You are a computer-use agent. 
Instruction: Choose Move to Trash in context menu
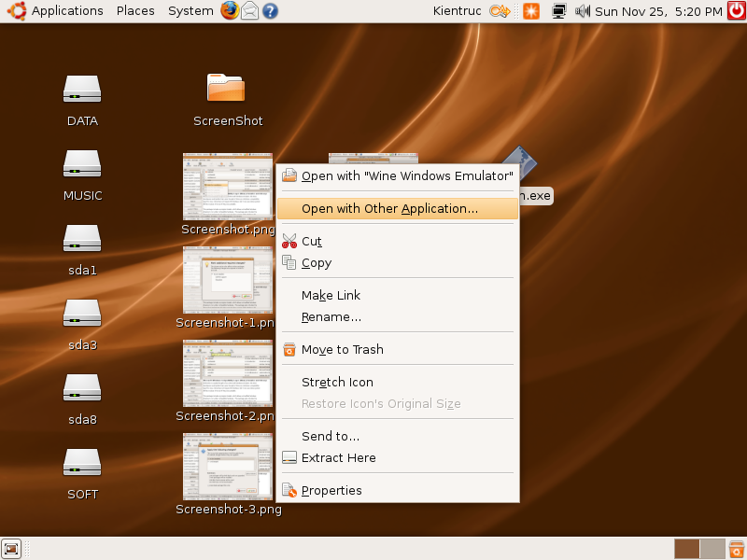coord(342,350)
